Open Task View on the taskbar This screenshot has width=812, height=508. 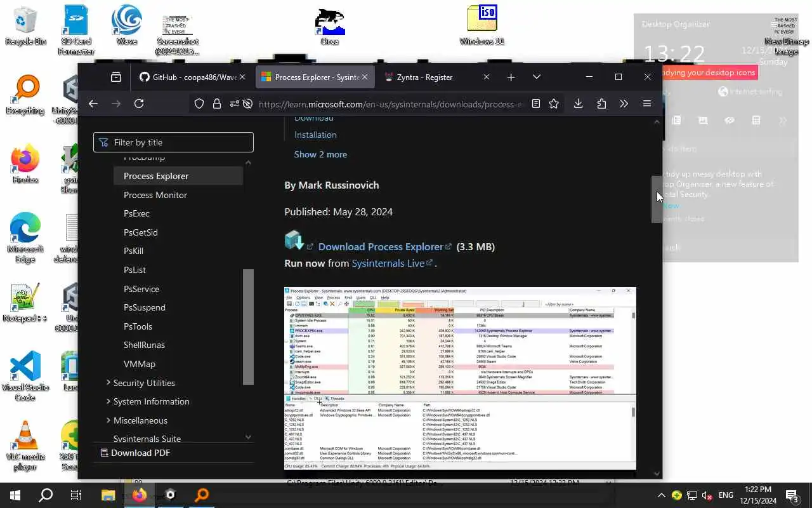tap(76, 495)
